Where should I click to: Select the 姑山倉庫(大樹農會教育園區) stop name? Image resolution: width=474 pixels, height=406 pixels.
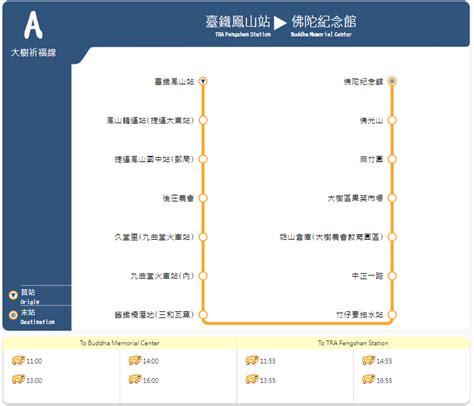331,237
